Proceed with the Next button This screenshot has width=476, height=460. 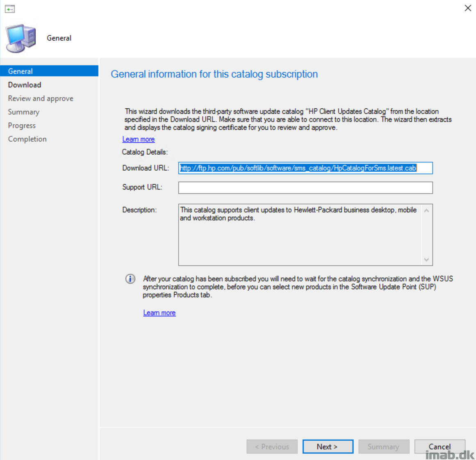(x=328, y=446)
